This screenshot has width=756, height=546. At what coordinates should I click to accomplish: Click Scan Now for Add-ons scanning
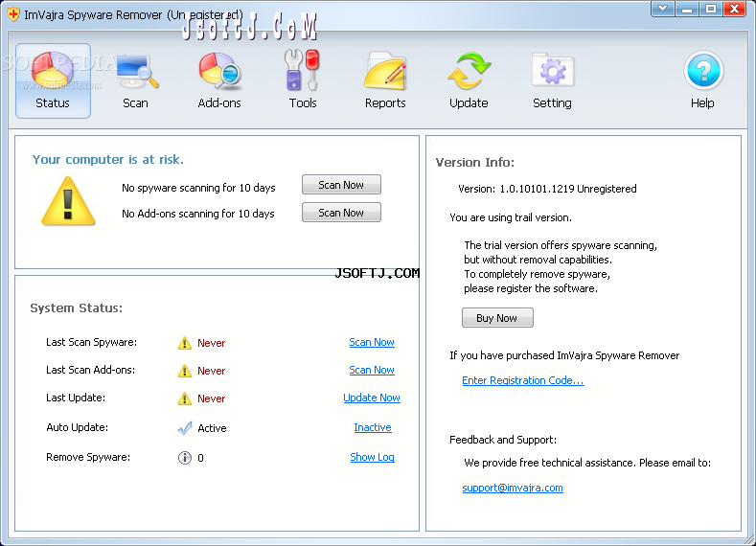[x=341, y=213]
